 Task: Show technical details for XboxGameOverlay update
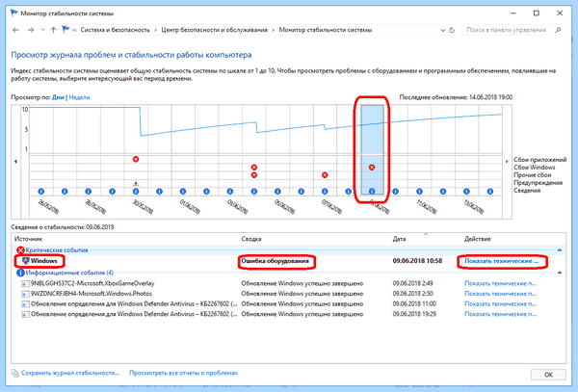point(500,283)
